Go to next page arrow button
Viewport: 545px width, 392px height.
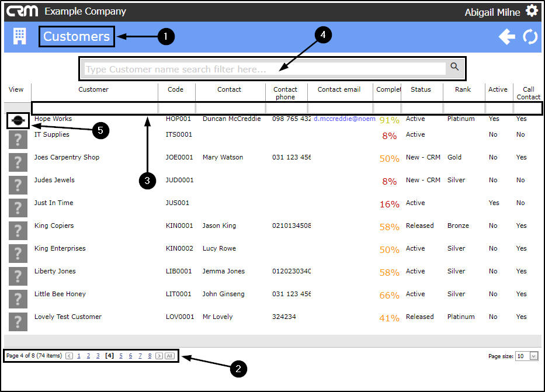tap(159, 356)
